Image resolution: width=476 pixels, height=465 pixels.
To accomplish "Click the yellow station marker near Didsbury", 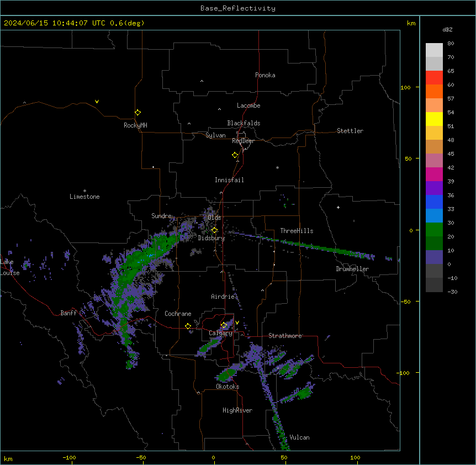I will click(x=214, y=230).
